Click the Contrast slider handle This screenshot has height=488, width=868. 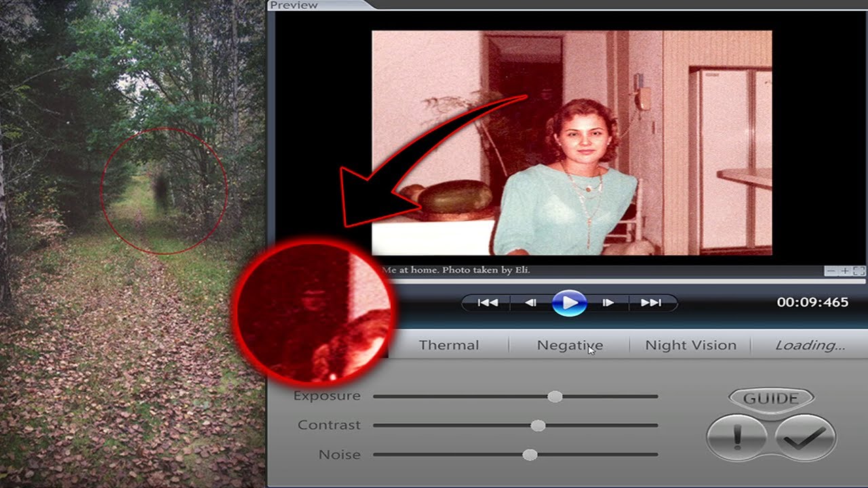pos(538,426)
